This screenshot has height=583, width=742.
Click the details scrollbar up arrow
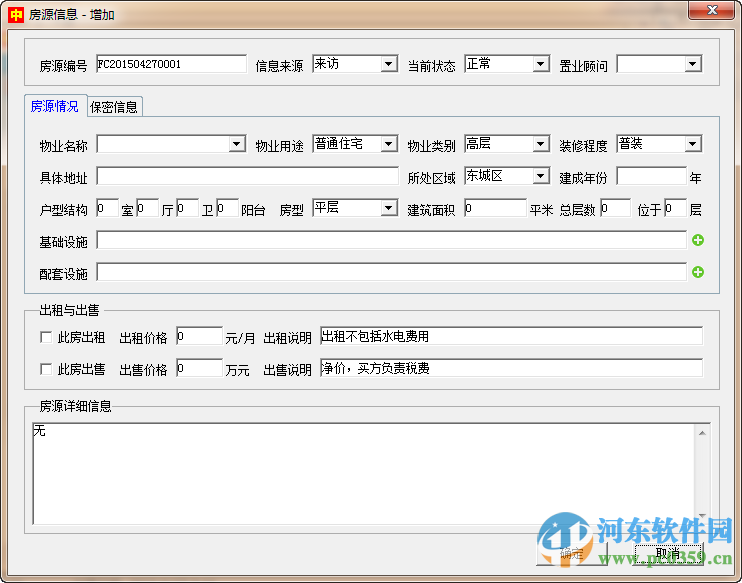coord(702,433)
